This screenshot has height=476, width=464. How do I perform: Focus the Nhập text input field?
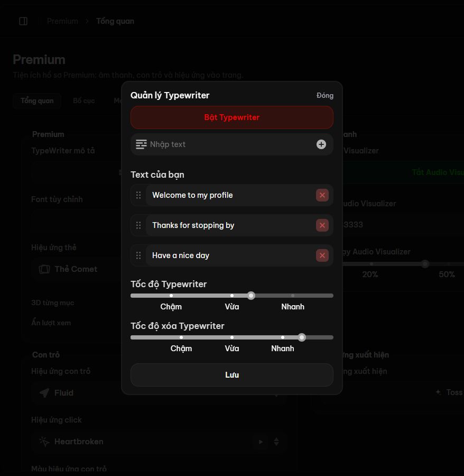click(232, 144)
